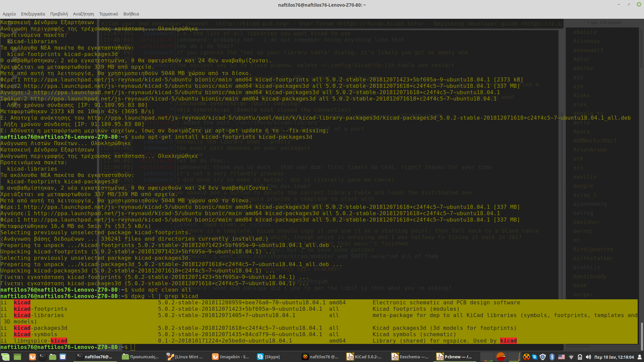The height and width of the screenshot is (362, 644).
Task: Open the Bluetooth tray icon
Action: [552, 357]
